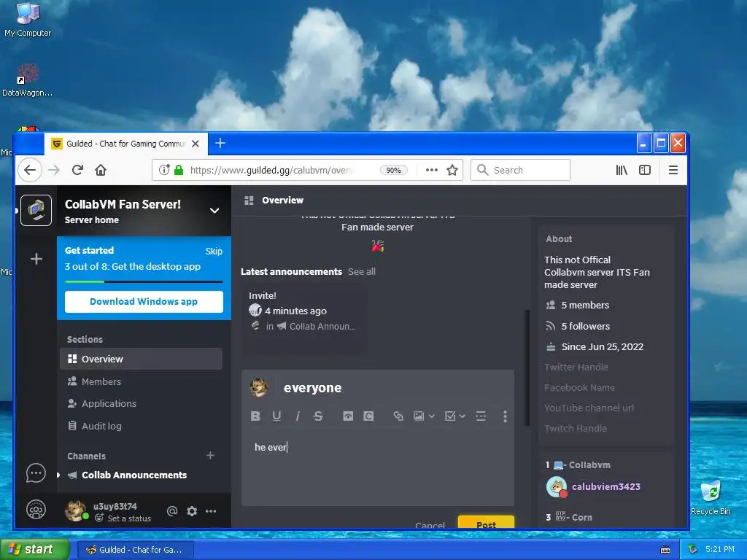Open Audit log section
747x560 pixels.
141,426
